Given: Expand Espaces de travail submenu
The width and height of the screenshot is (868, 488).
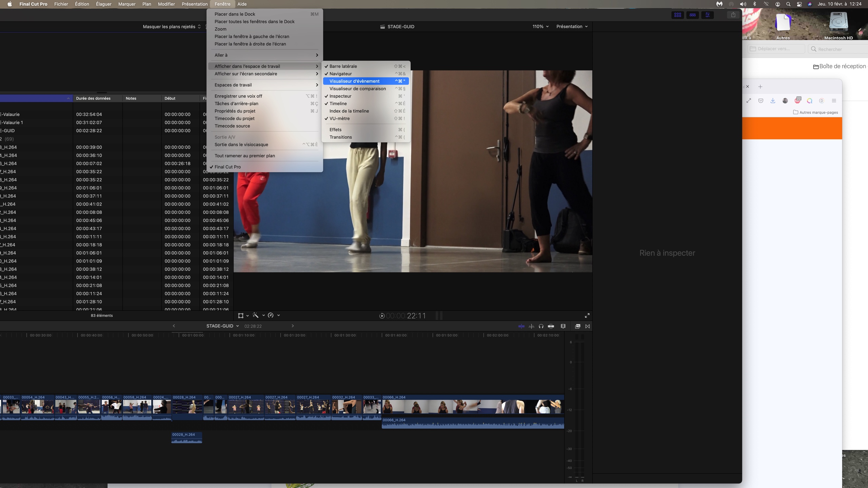Looking at the screenshot, I should tap(265, 85).
